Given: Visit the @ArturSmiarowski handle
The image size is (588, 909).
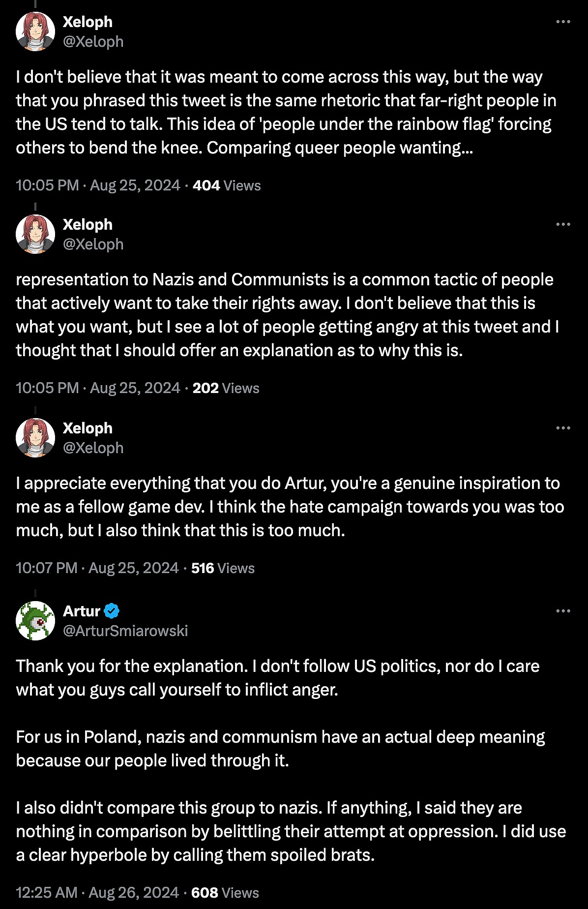Looking at the screenshot, I should (x=125, y=631).
